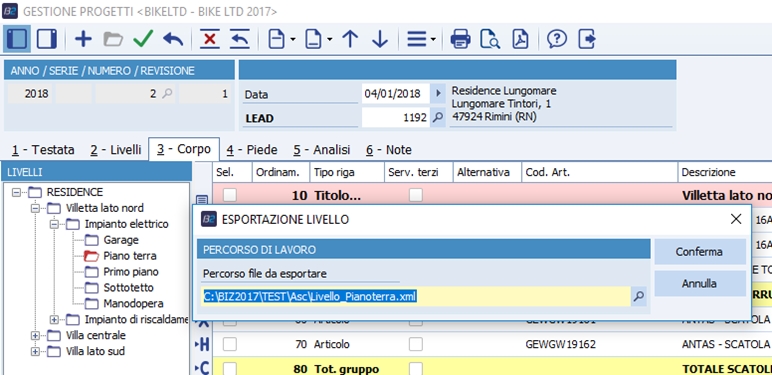This screenshot has width=772, height=375.
Task: Click the magnifier next to numero 2
Action: tap(167, 94)
